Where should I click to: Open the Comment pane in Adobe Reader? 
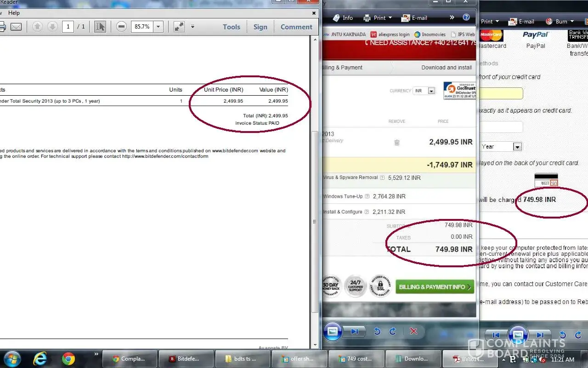tap(296, 27)
